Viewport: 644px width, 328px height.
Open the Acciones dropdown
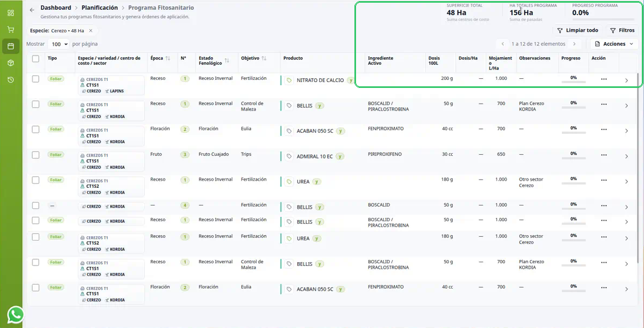point(614,44)
